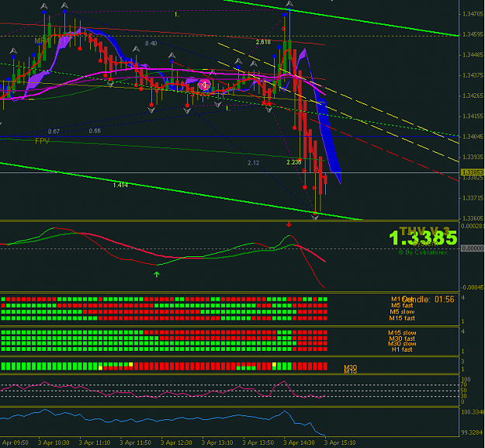The height and width of the screenshot is (448, 485).
Task: Select the M30 slow trend row label
Action: (402, 344)
